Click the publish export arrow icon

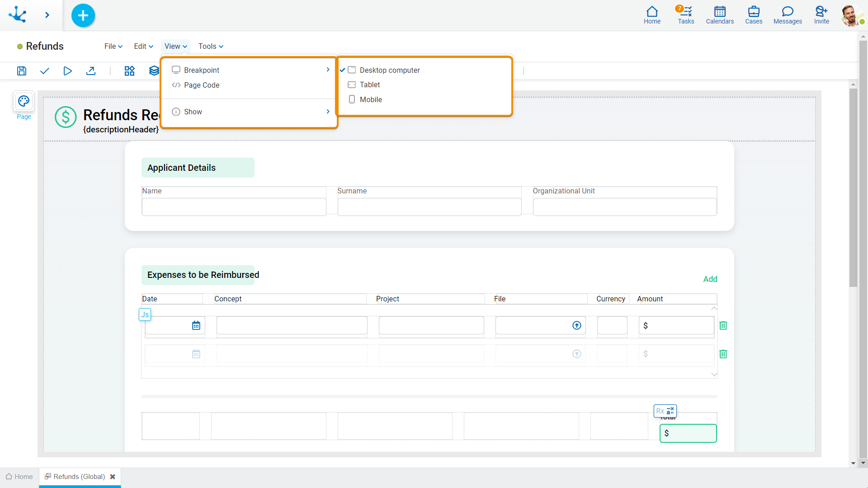click(x=91, y=71)
